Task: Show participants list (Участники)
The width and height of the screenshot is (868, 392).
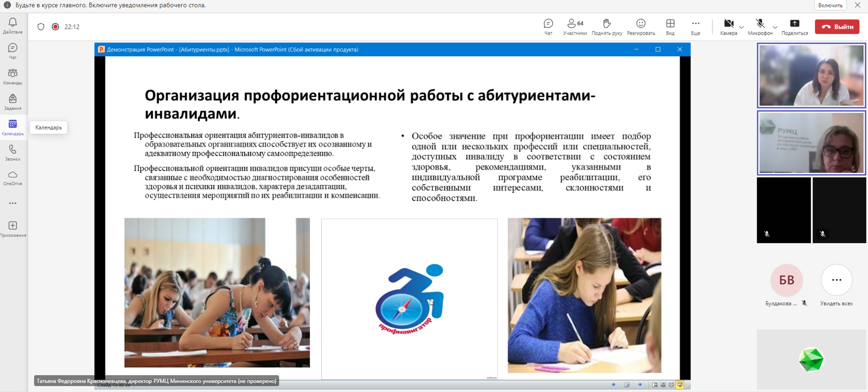Action: coord(575,27)
